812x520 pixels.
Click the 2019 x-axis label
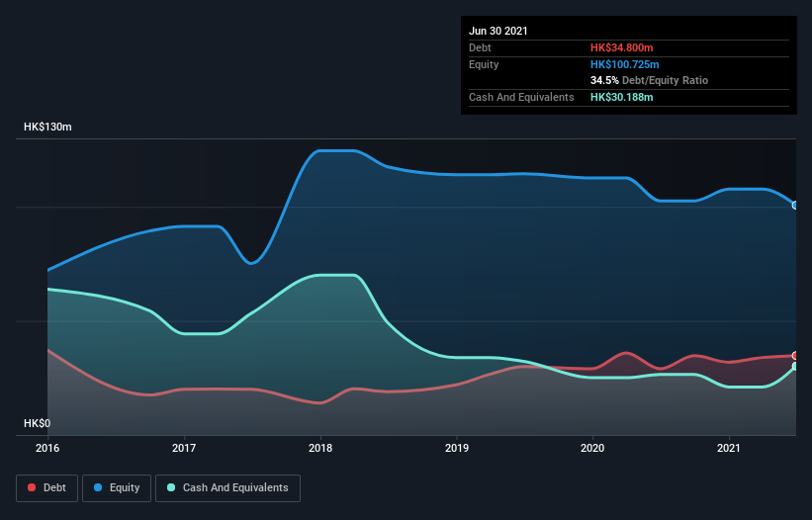coord(457,448)
